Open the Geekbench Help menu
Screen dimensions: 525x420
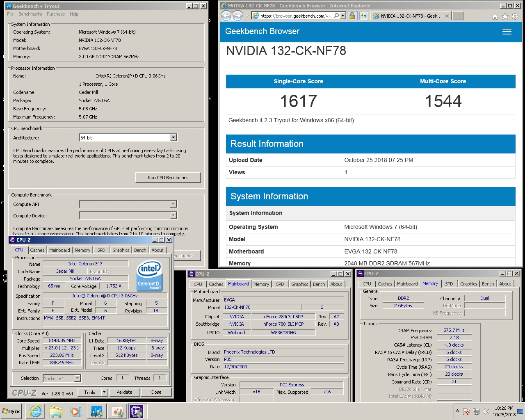(74, 14)
